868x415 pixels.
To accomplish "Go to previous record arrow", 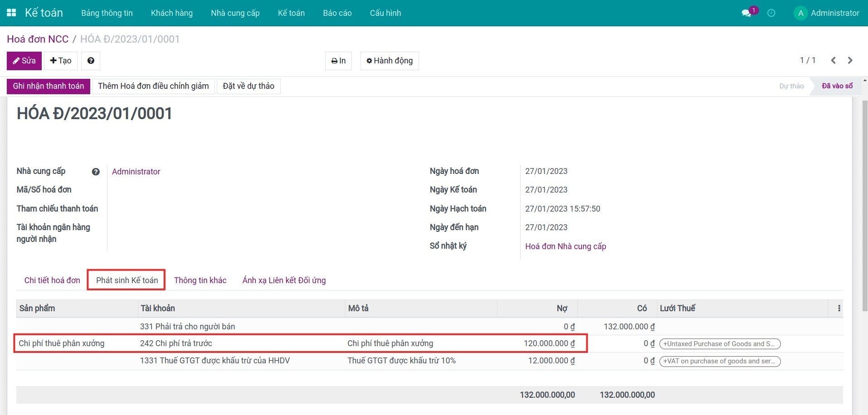I will pyautogui.click(x=833, y=60).
